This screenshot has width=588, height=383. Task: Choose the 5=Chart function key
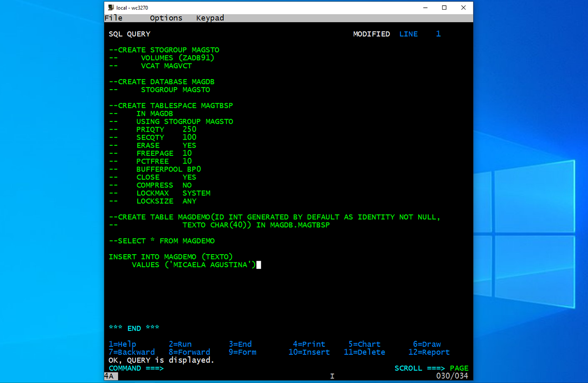click(x=364, y=344)
